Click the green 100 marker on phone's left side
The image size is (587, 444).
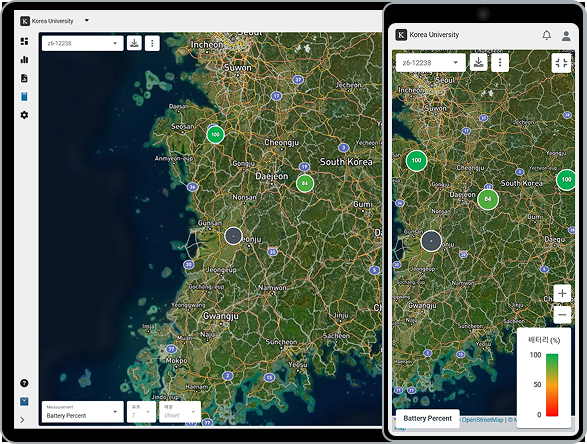click(x=416, y=160)
